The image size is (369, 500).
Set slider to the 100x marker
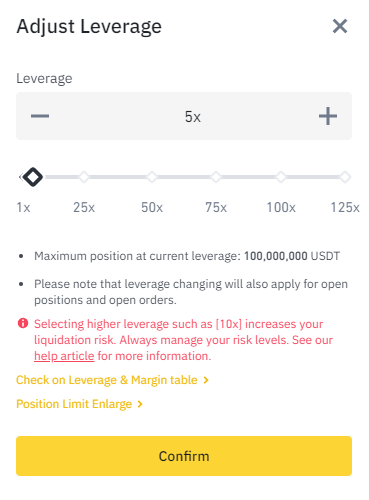click(281, 177)
